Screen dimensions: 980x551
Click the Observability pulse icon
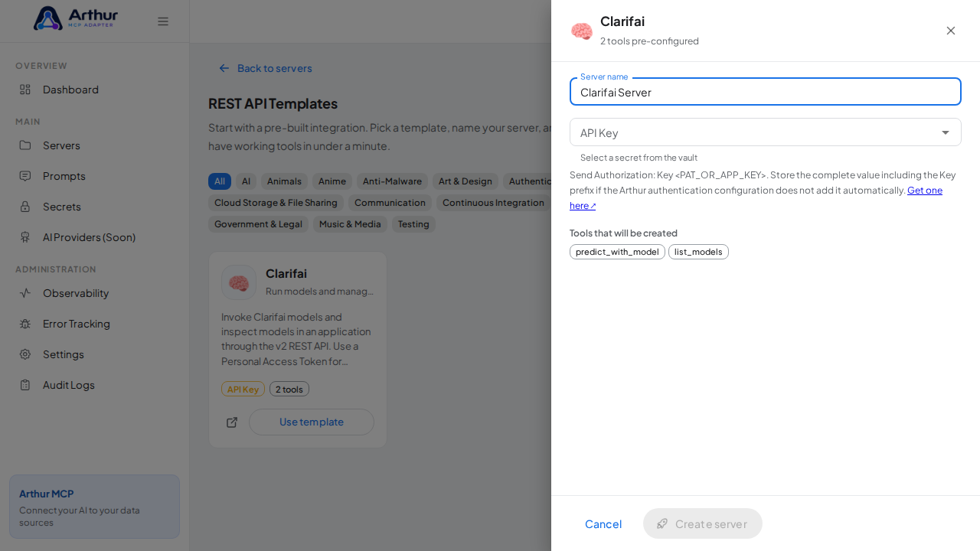(25, 293)
